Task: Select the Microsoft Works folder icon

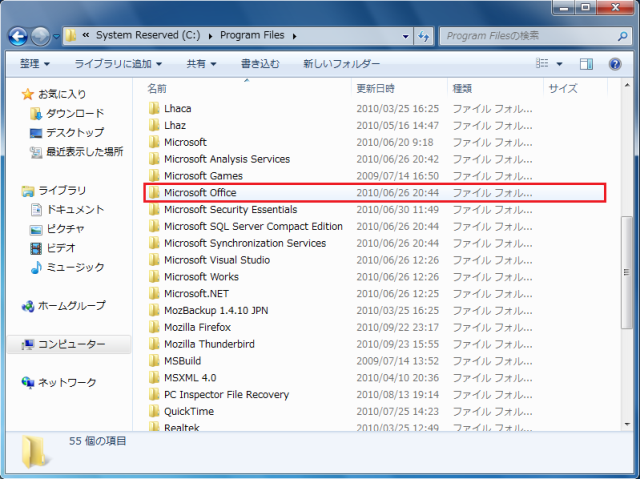Action: 154,277
